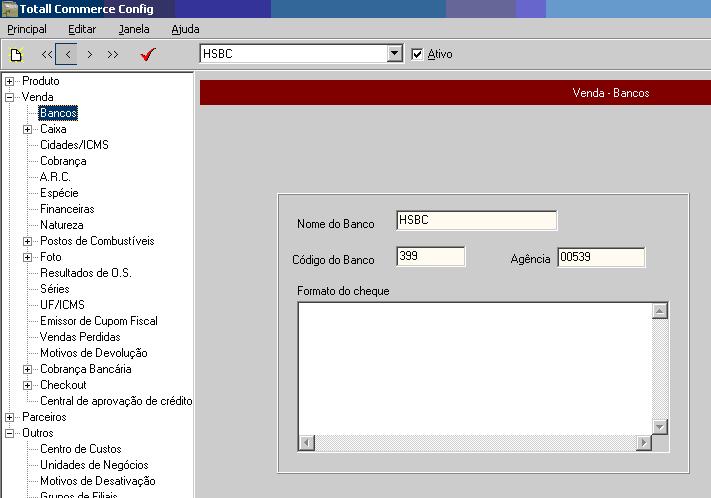Select Emissor de Cupom Fiscal item
Viewport: 711px width, 498px height.
pos(98,321)
